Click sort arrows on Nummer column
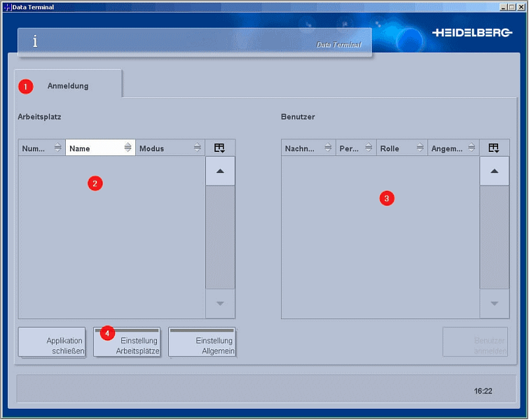The width and height of the screenshot is (529, 420). tap(57, 148)
